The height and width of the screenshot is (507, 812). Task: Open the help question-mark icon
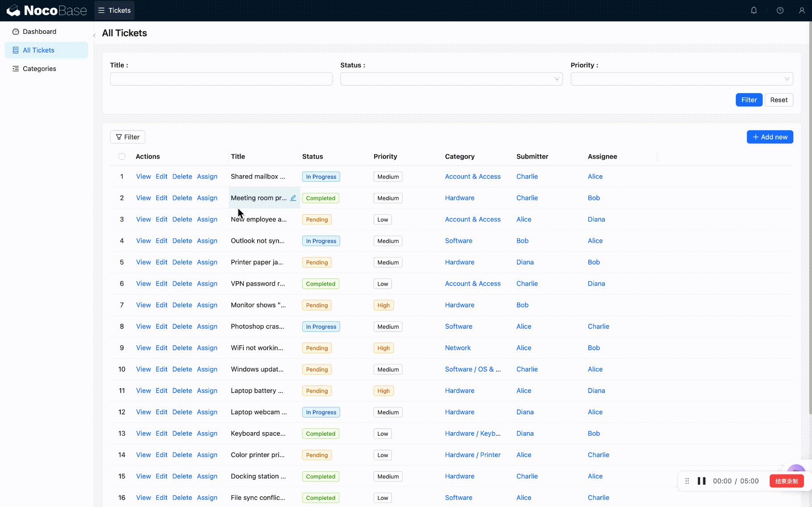click(780, 10)
